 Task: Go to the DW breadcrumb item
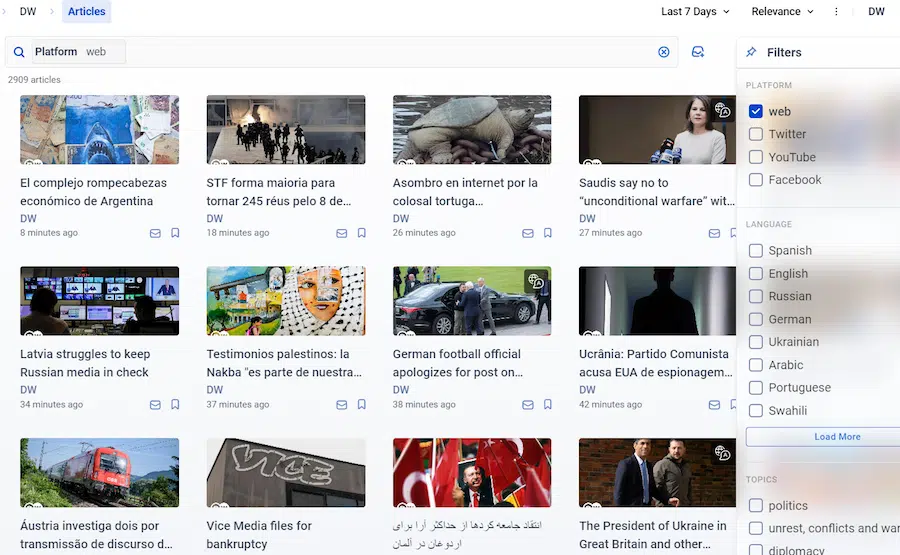point(28,11)
